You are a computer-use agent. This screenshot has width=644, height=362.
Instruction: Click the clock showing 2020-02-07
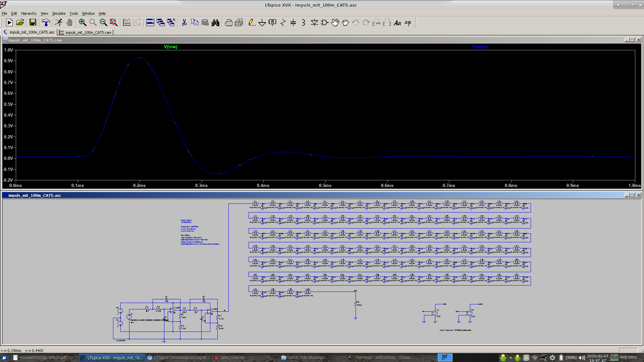point(598,358)
